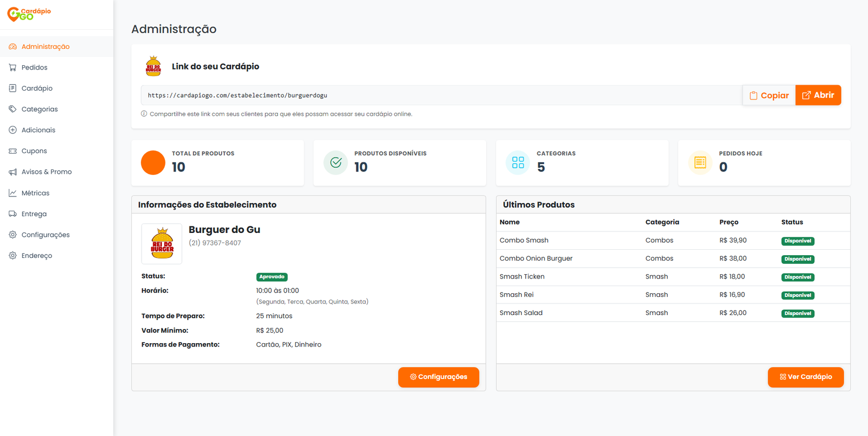Click the Burguer do Gu logo thumbnail

click(x=162, y=244)
